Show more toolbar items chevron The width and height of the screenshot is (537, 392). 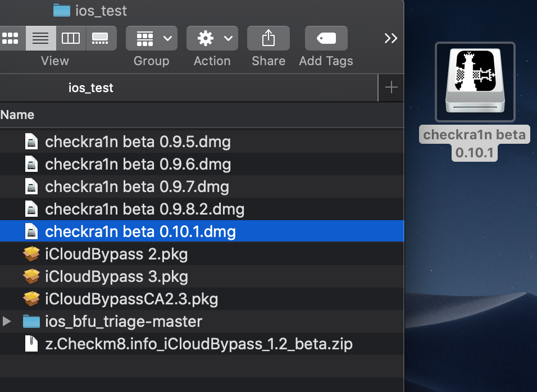(x=391, y=38)
